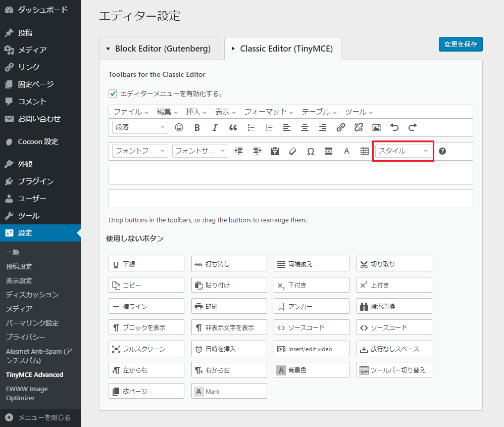
Task: Click the remove link icon
Action: tap(359, 128)
